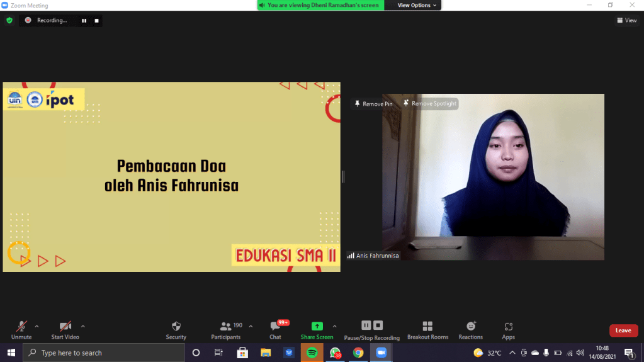Image resolution: width=644 pixels, height=362 pixels.
Task: Click the green encryption shield icon
Action: click(9, 20)
